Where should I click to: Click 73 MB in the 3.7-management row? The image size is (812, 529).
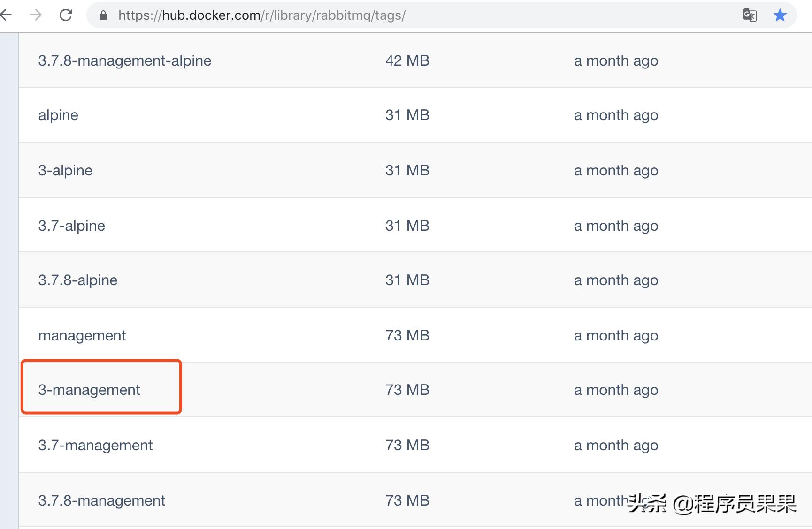coord(407,445)
